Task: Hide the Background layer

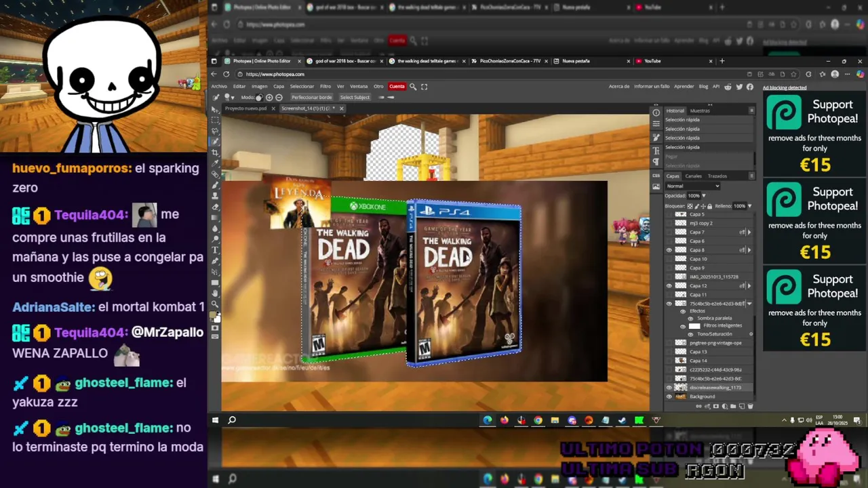Action: tap(669, 396)
